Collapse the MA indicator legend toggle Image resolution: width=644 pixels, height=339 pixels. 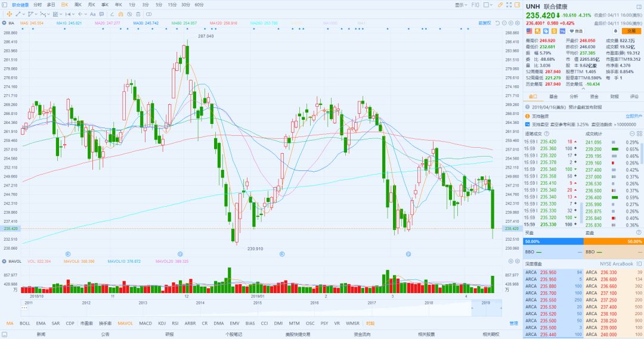[x=4, y=23]
